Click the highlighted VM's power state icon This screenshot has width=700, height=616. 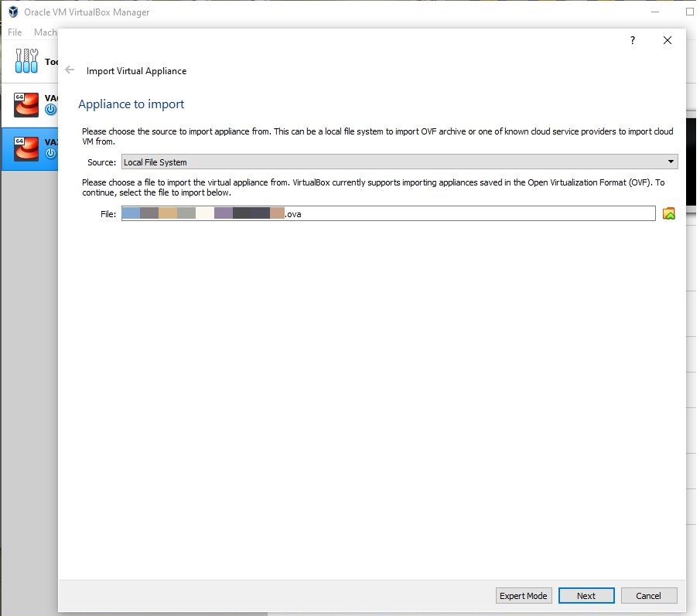pyautogui.click(x=51, y=153)
